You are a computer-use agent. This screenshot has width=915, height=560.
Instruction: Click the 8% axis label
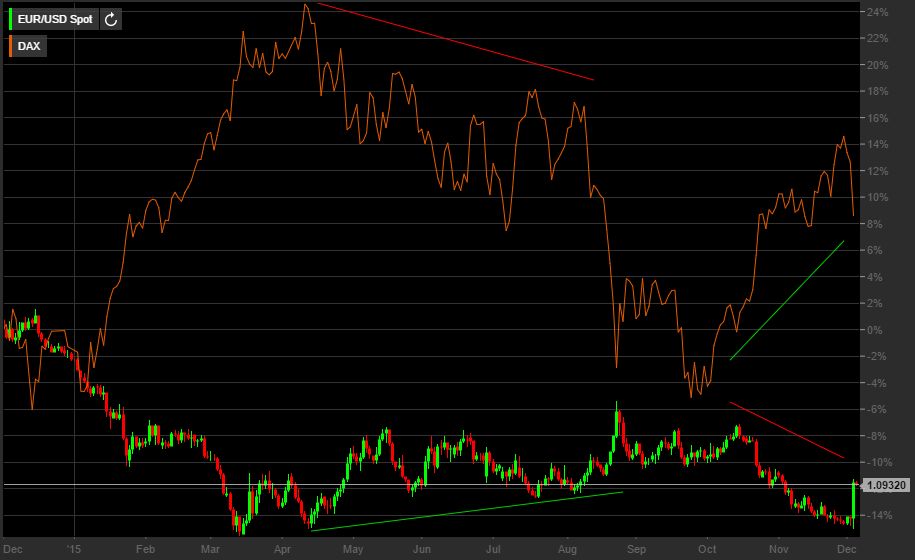click(x=874, y=224)
